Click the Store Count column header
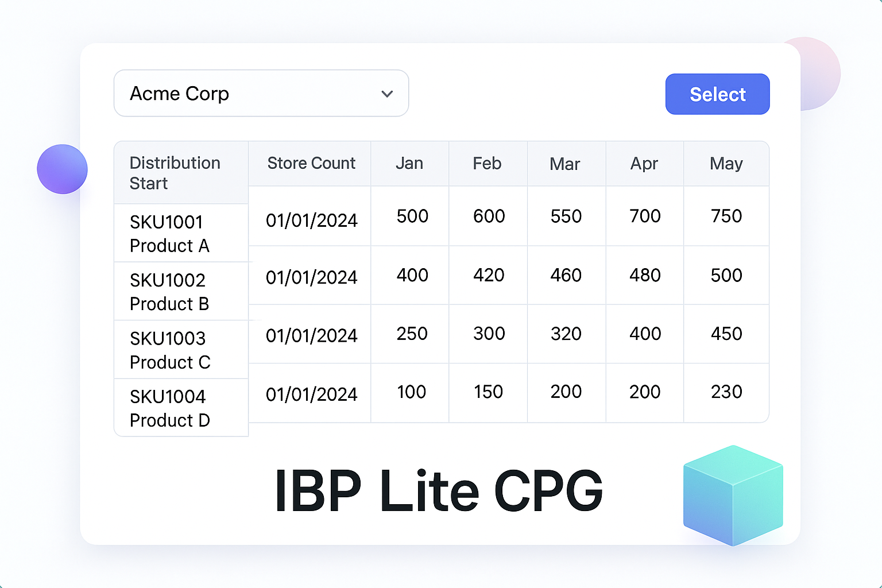 point(311,164)
